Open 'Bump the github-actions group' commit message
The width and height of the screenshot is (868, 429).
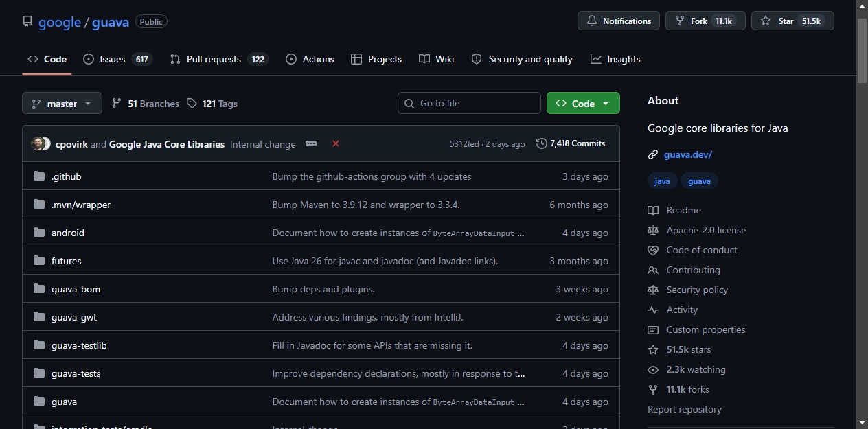coord(372,176)
